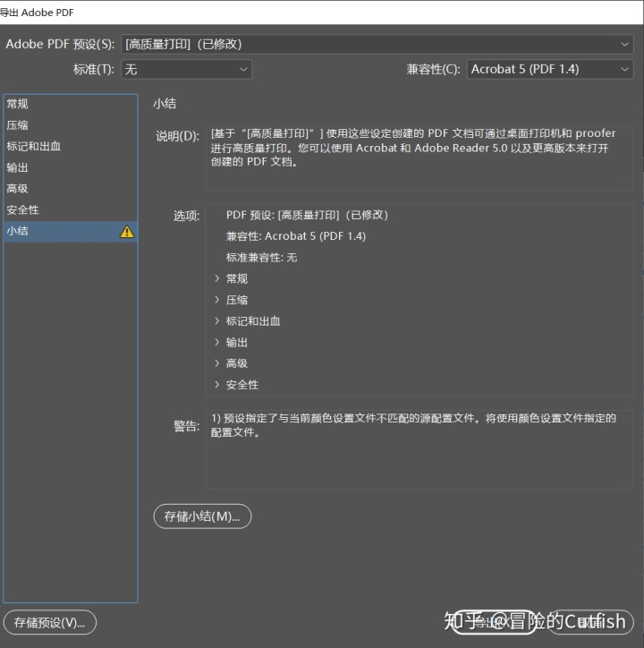Click the yellow warning icon beside 小结
This screenshot has height=648, width=644.
pyautogui.click(x=127, y=232)
